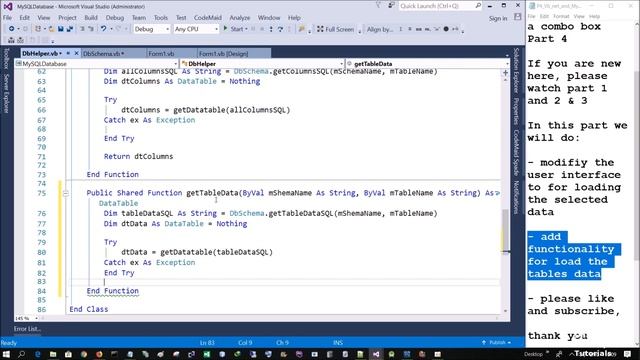Collapse the getTableData function outline
Viewport: 640px width, 360px height.
pyautogui.click(x=66, y=193)
